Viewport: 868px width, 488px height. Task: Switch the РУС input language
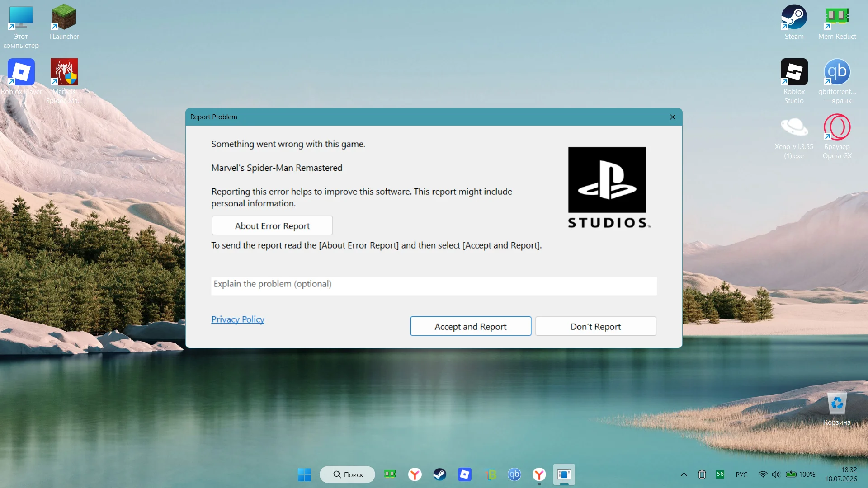pos(741,474)
